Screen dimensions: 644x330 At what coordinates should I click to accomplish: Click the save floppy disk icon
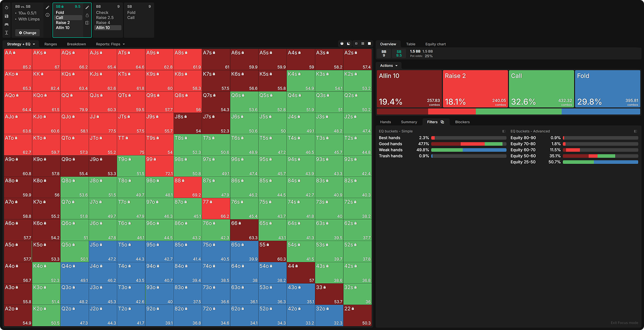pyautogui.click(x=6, y=16)
